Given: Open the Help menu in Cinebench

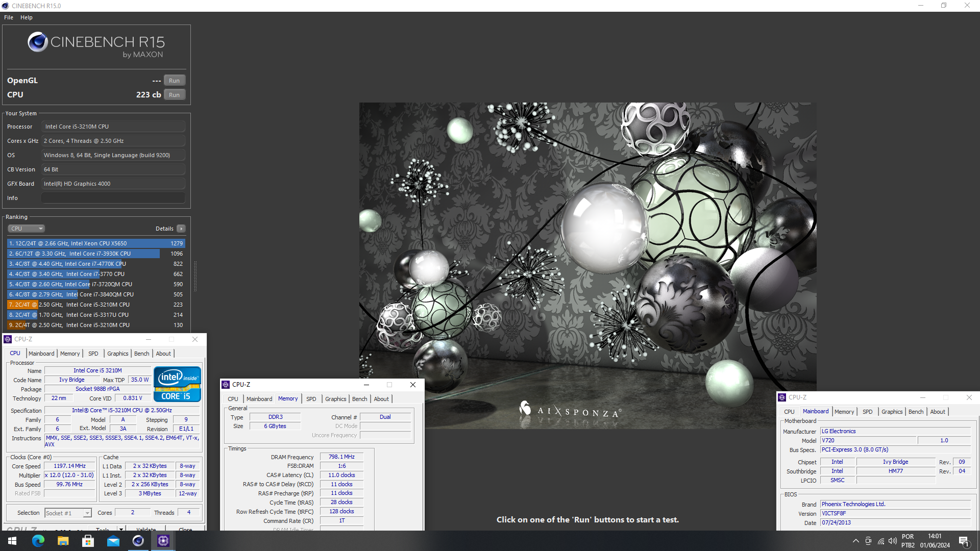Looking at the screenshot, I should [x=27, y=17].
